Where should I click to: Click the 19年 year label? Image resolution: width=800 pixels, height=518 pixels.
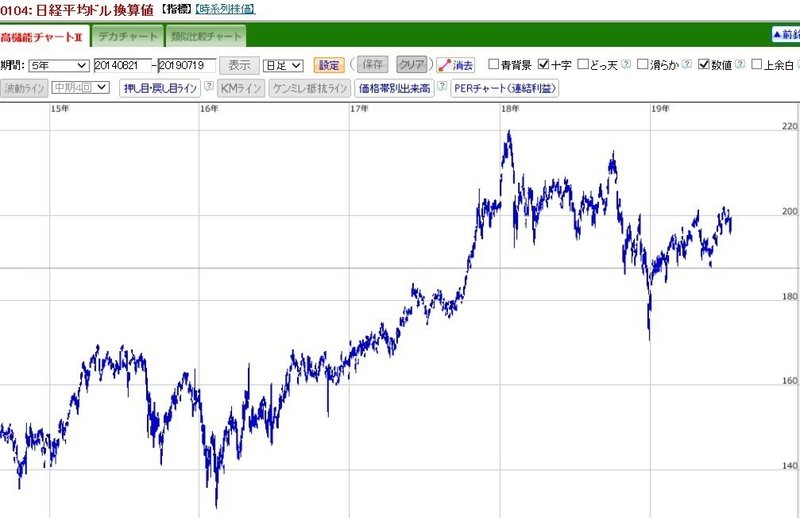tap(660, 108)
